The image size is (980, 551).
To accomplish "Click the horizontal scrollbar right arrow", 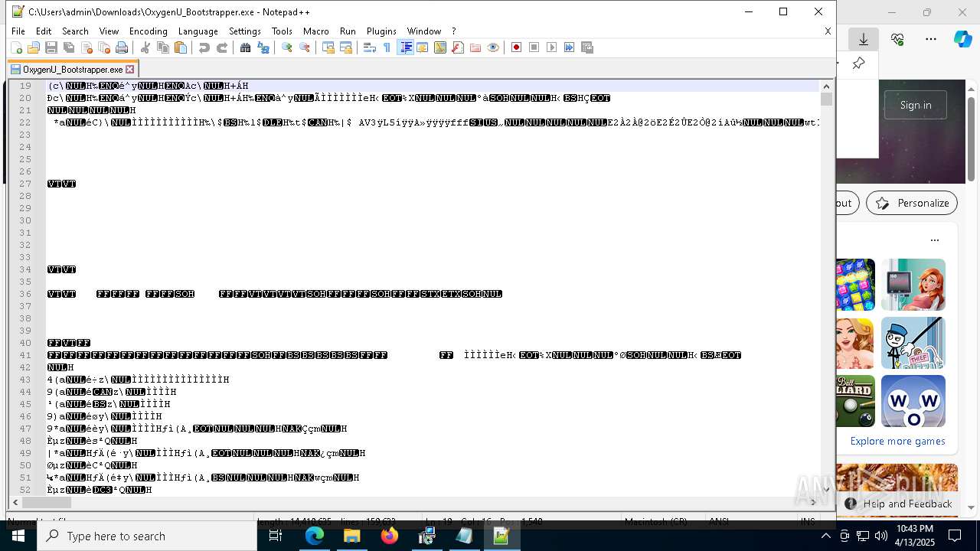I will [x=813, y=503].
